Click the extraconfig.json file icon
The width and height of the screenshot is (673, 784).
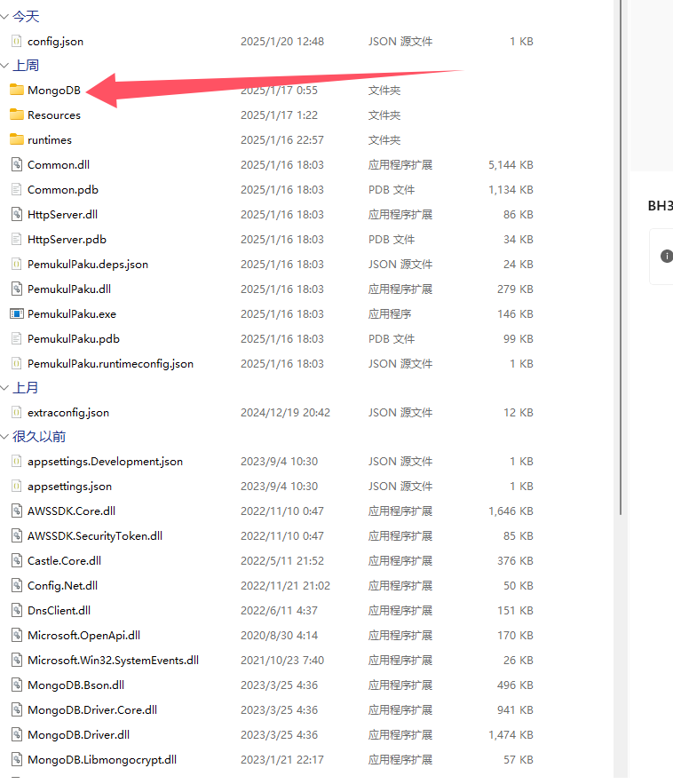[x=16, y=412]
